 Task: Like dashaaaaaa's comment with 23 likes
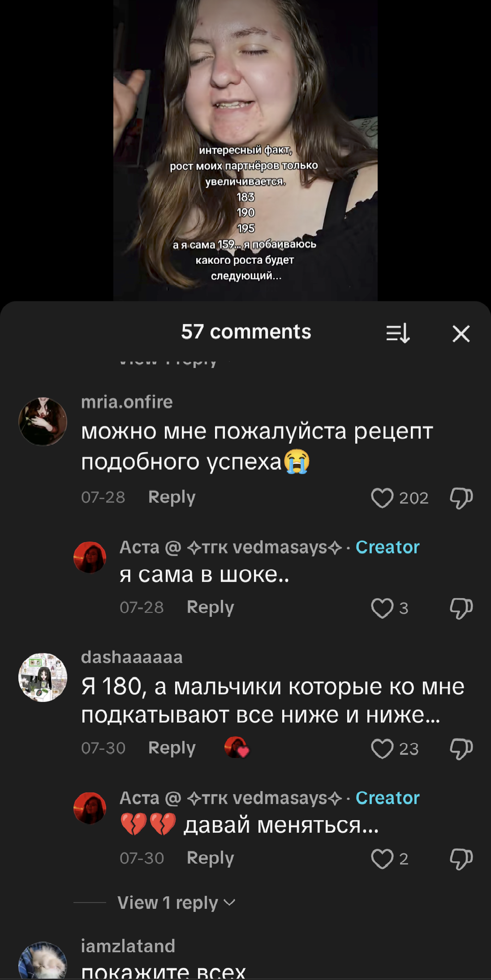[382, 749]
